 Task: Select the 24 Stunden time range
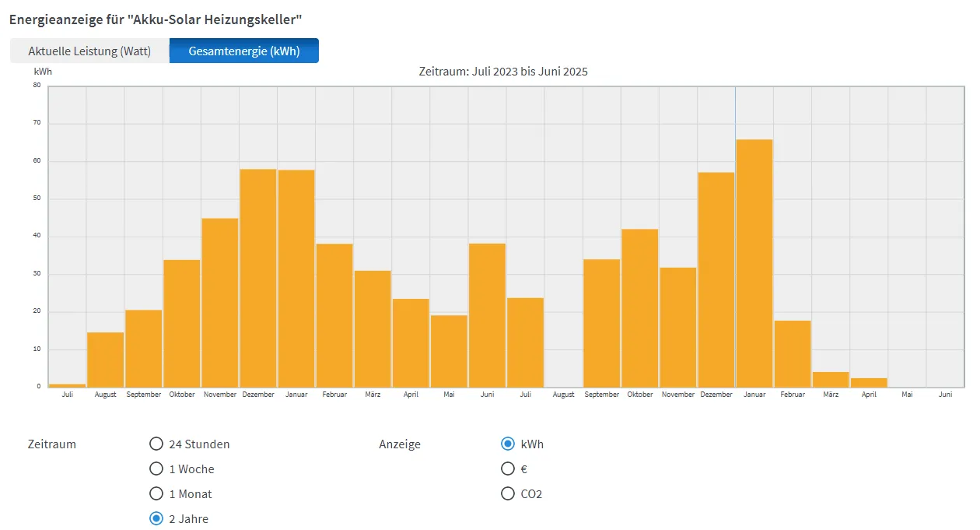156,444
